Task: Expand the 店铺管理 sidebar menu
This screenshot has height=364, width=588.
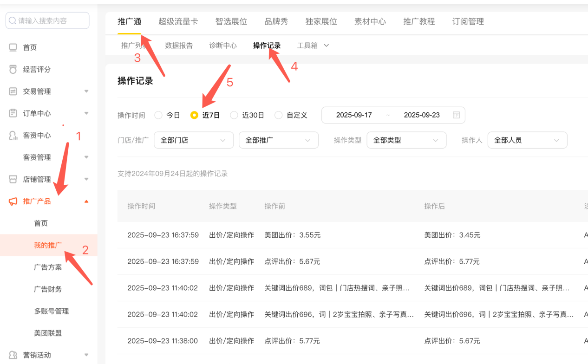Action: coord(86,179)
